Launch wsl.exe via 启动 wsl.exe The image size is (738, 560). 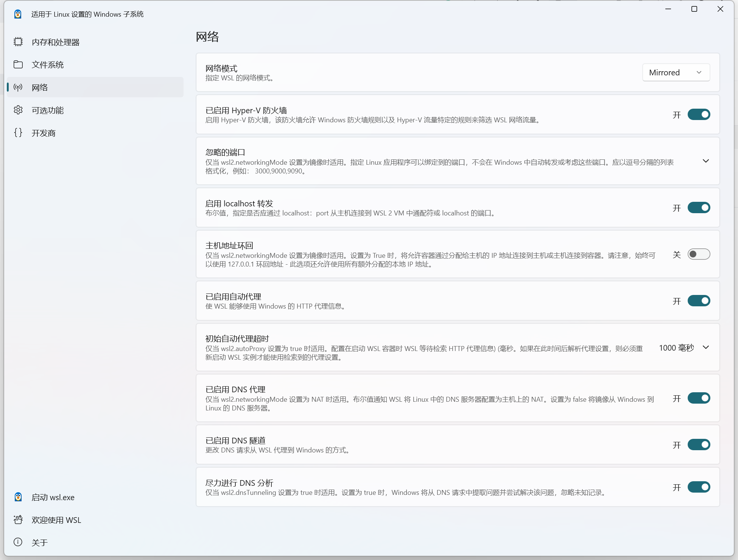pyautogui.click(x=53, y=497)
